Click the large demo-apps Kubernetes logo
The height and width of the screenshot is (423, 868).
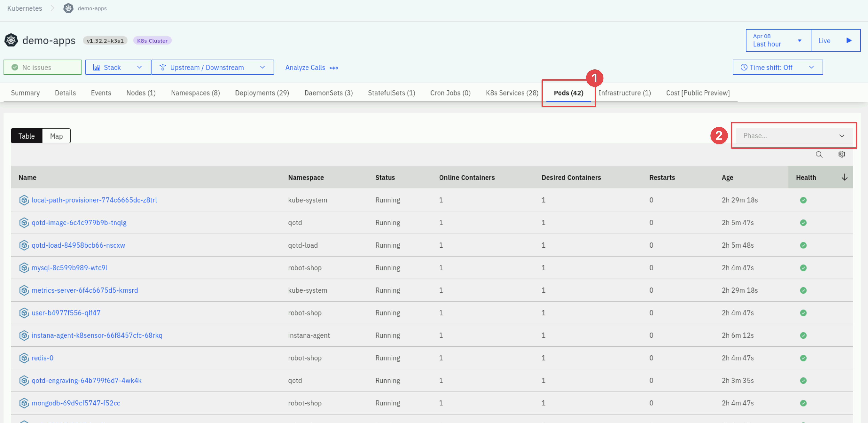tap(11, 41)
